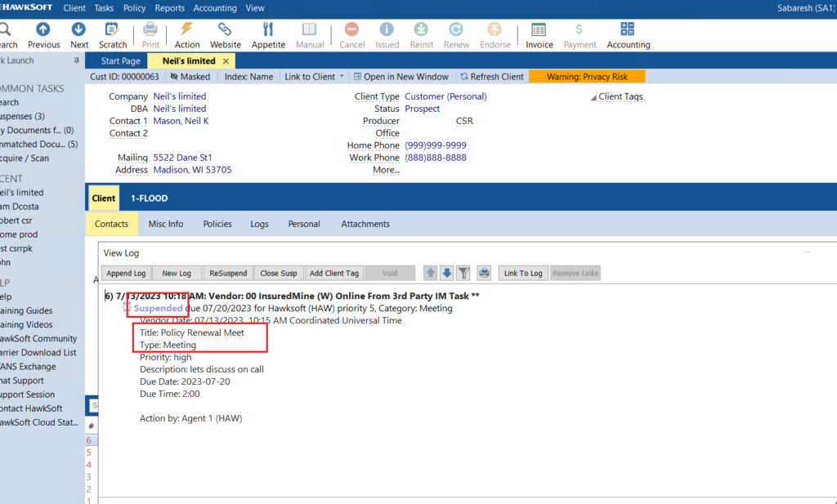Open the Tasks menu
Viewport: 837px width, 504px height.
pos(104,8)
